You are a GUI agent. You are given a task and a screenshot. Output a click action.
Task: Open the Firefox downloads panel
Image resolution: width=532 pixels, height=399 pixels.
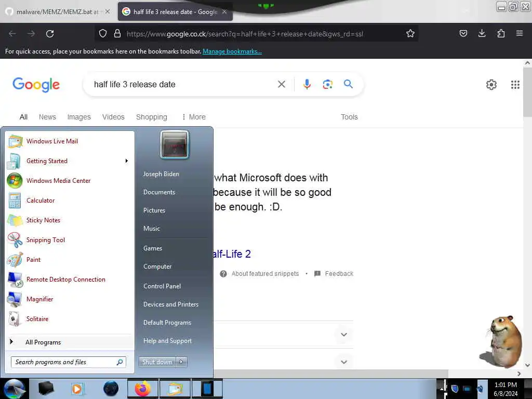click(x=482, y=33)
